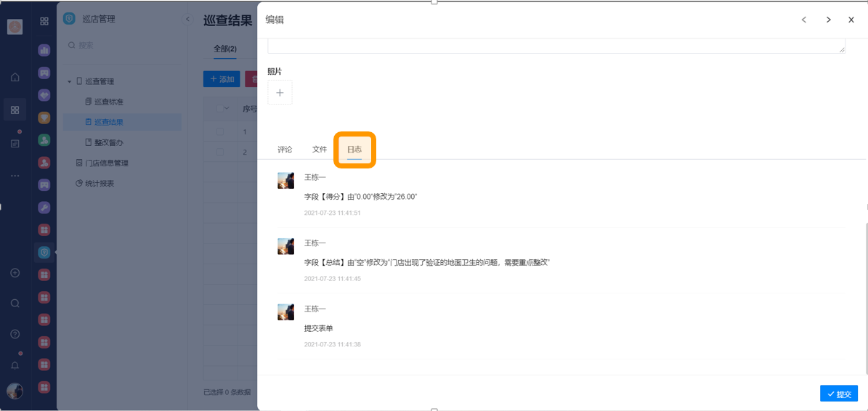
Task: Go to previous record with left arrow
Action: [x=804, y=20]
